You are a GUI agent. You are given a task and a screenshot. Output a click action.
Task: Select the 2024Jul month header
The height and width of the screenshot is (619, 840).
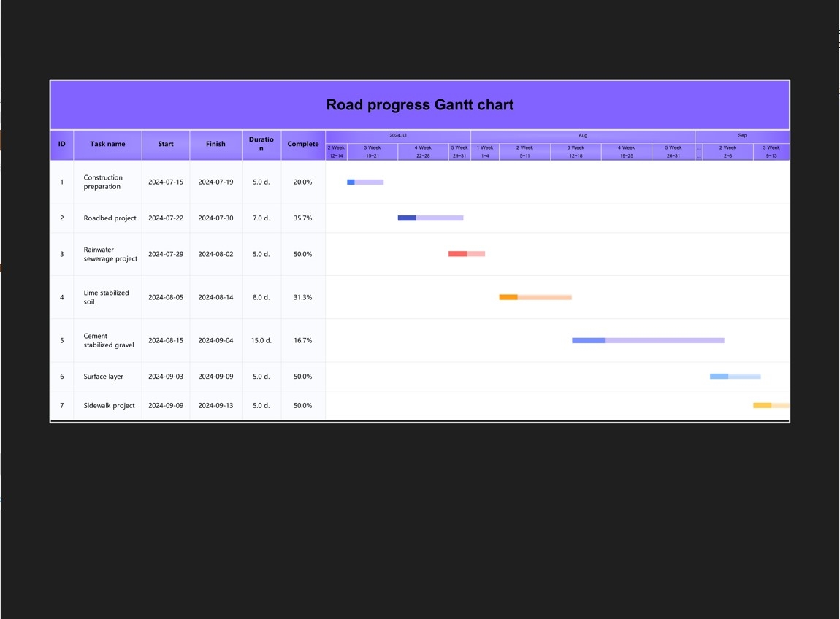coord(398,136)
